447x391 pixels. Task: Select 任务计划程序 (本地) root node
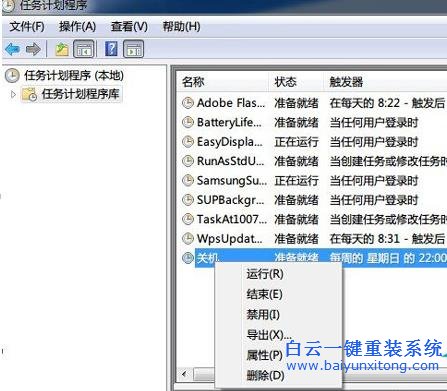(x=74, y=76)
